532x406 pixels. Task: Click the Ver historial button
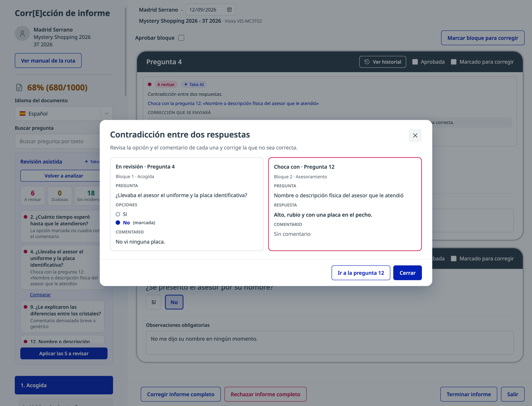coord(383,62)
